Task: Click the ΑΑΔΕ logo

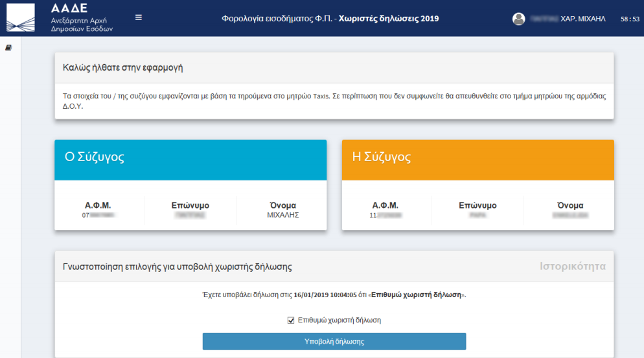Action: tap(21, 17)
